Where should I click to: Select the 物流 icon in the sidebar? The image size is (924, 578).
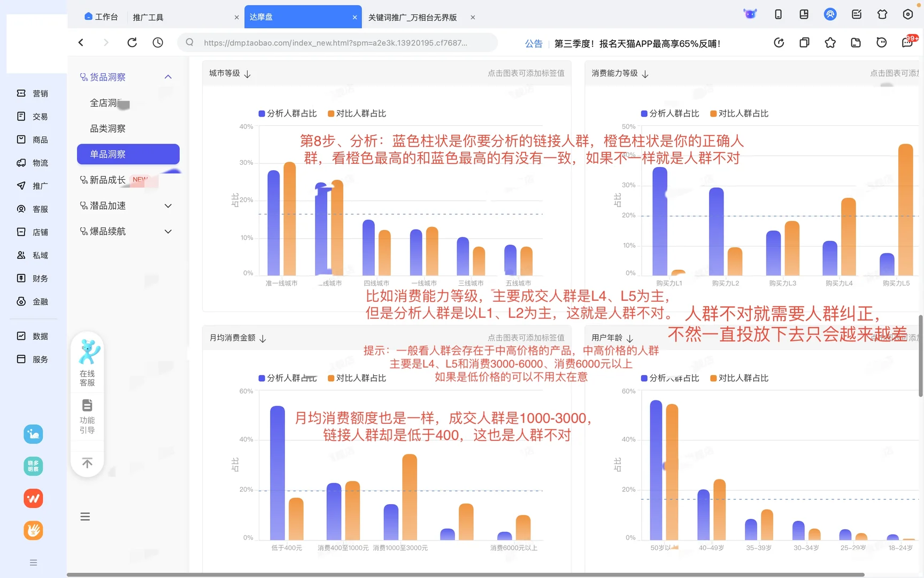coord(33,163)
